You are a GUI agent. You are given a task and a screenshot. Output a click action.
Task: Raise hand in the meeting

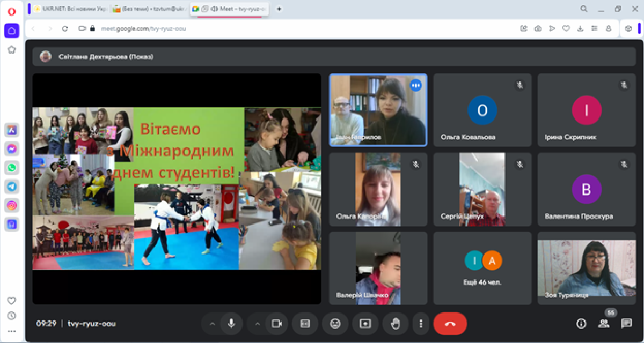pyautogui.click(x=396, y=324)
